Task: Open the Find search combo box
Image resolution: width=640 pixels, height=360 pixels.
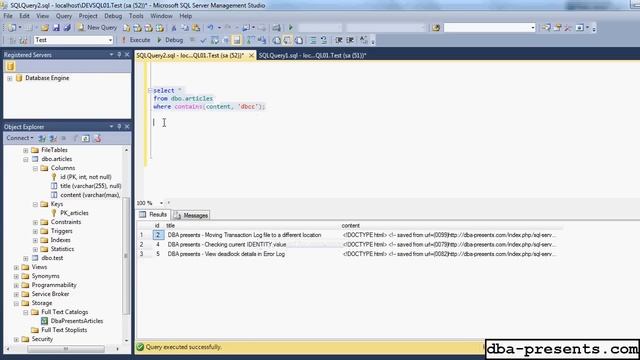Action: pos(489,28)
